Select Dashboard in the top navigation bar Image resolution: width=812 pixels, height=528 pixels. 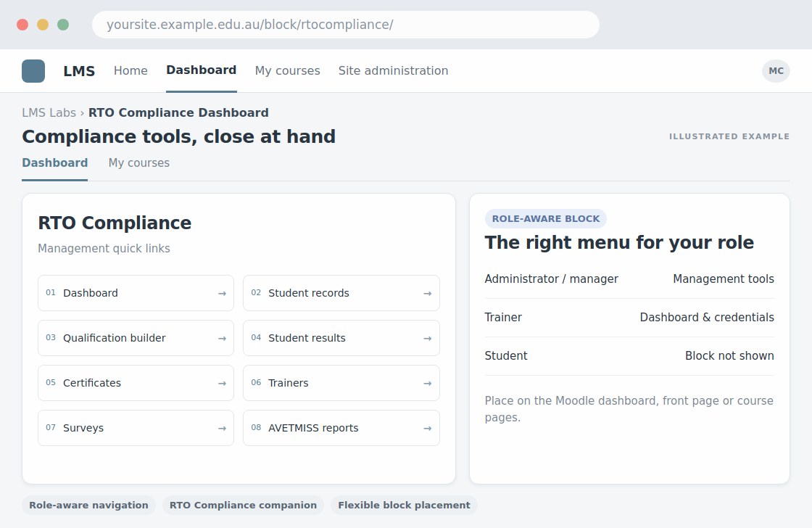[x=202, y=70]
